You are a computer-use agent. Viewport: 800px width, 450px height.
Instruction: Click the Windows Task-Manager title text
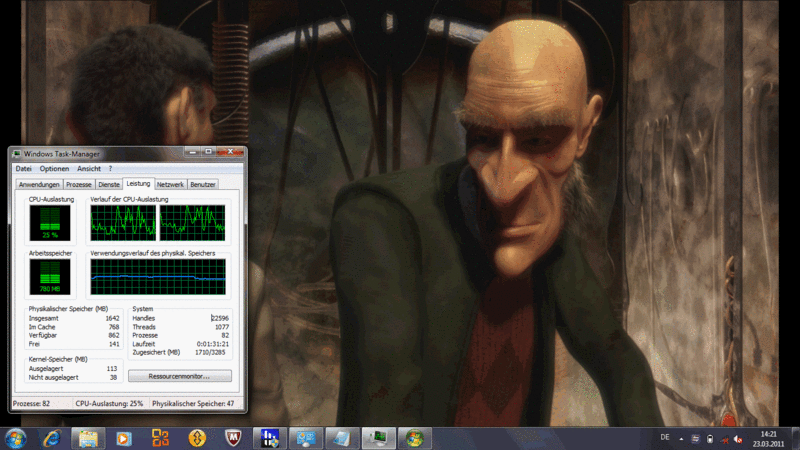[62, 154]
